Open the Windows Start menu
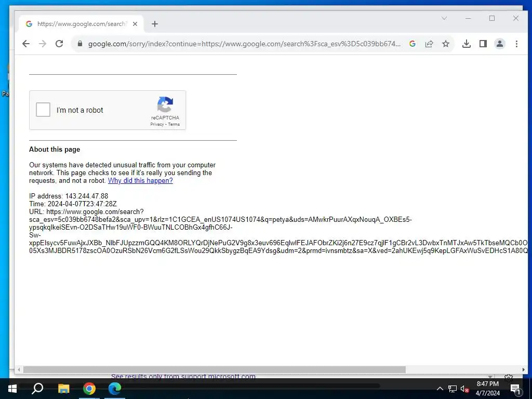This screenshot has height=399, width=532. click(12, 389)
